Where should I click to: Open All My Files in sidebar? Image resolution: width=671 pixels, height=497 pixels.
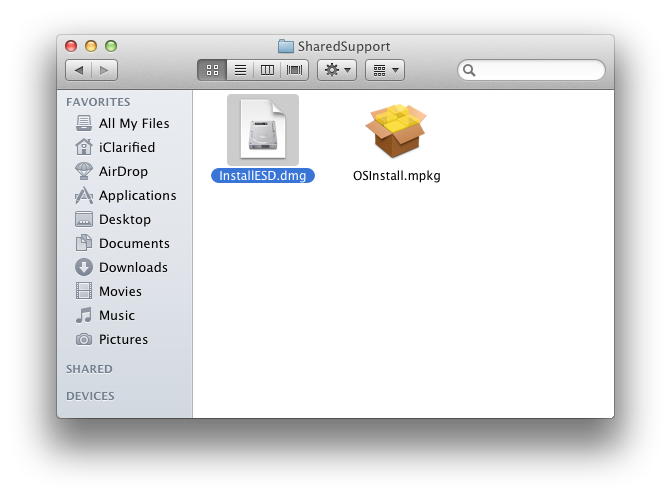click(x=134, y=123)
